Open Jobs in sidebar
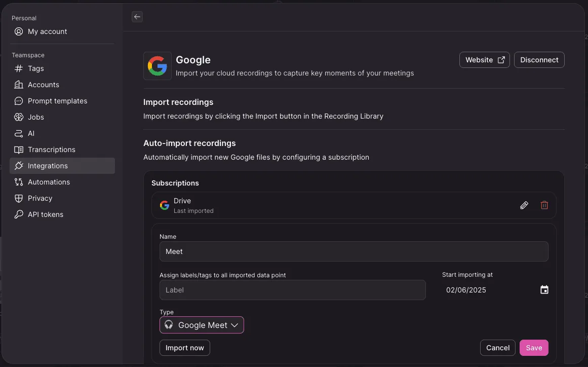Image resolution: width=588 pixels, height=367 pixels. (62, 117)
